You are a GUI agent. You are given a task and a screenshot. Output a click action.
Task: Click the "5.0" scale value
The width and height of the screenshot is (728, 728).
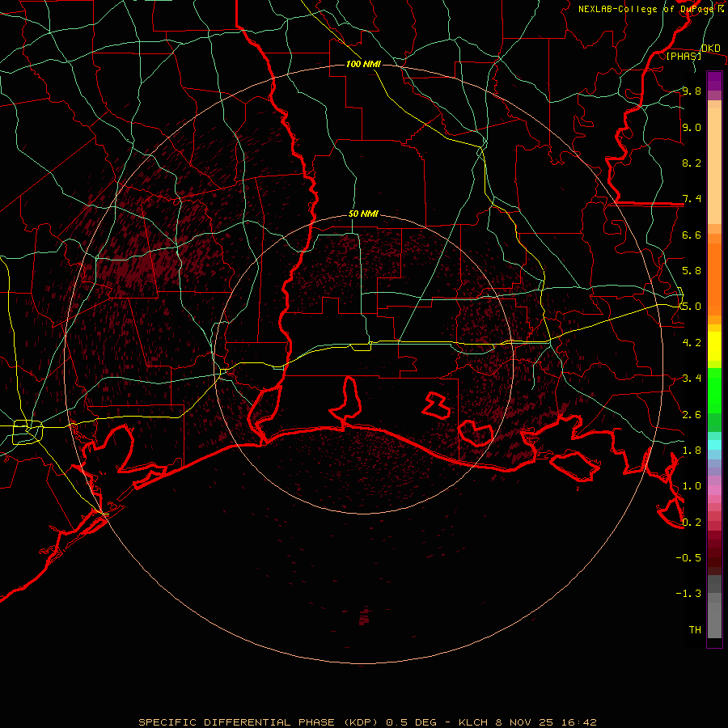[692, 307]
